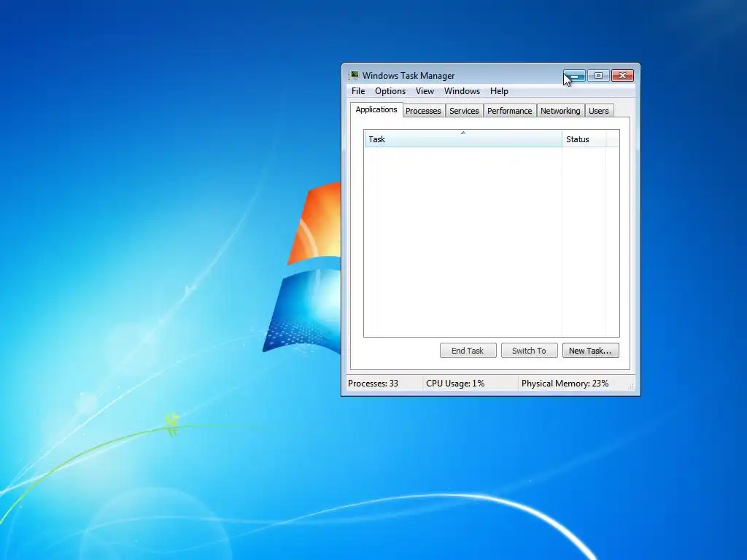Open the Options menu
The image size is (747, 560).
tap(390, 91)
